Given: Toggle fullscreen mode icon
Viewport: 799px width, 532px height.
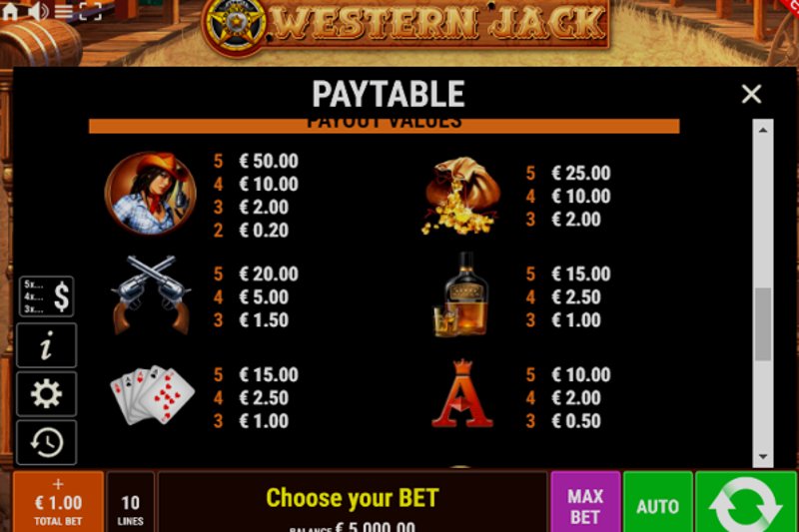Looking at the screenshot, I should [x=90, y=11].
